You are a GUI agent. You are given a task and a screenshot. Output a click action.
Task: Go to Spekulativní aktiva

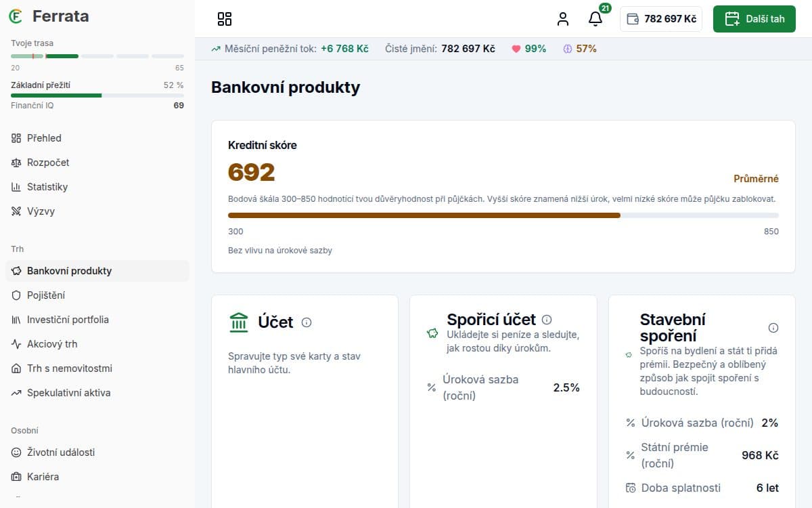[x=97, y=393]
